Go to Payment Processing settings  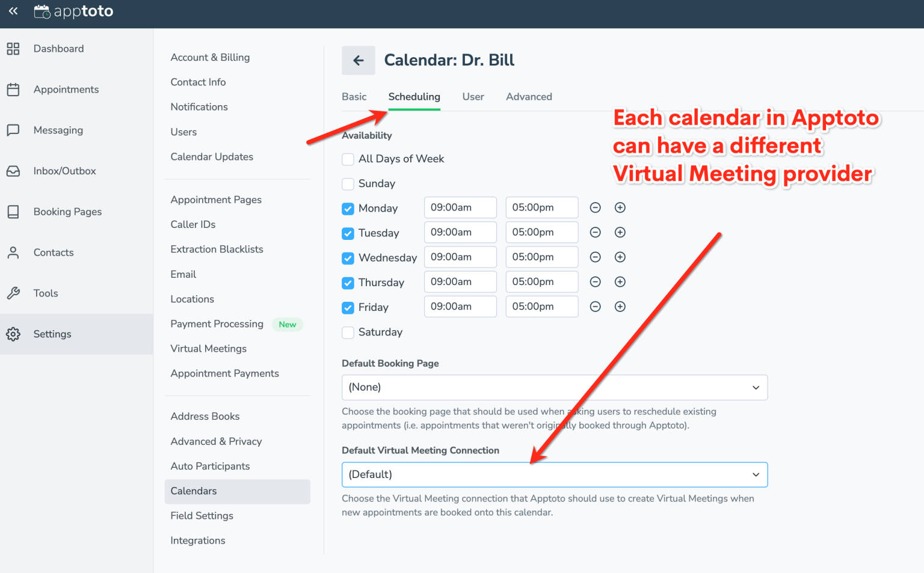217,323
